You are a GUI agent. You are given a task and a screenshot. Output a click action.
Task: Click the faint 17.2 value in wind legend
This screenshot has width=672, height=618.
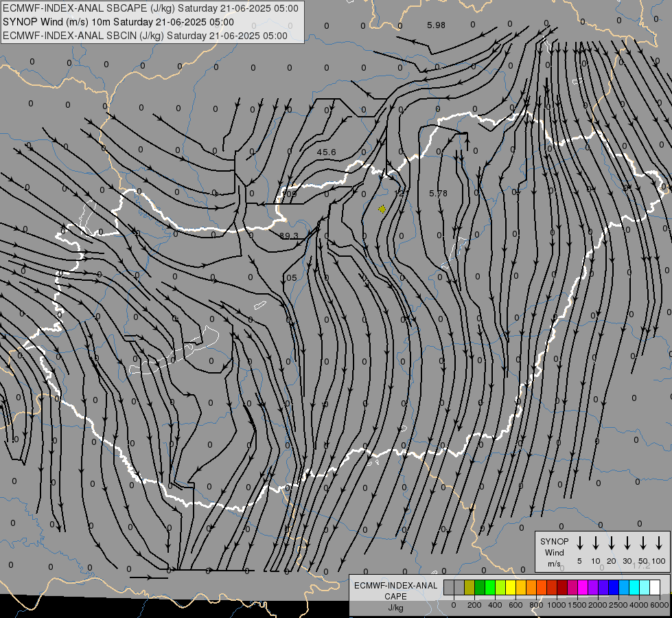pyautogui.click(x=641, y=566)
